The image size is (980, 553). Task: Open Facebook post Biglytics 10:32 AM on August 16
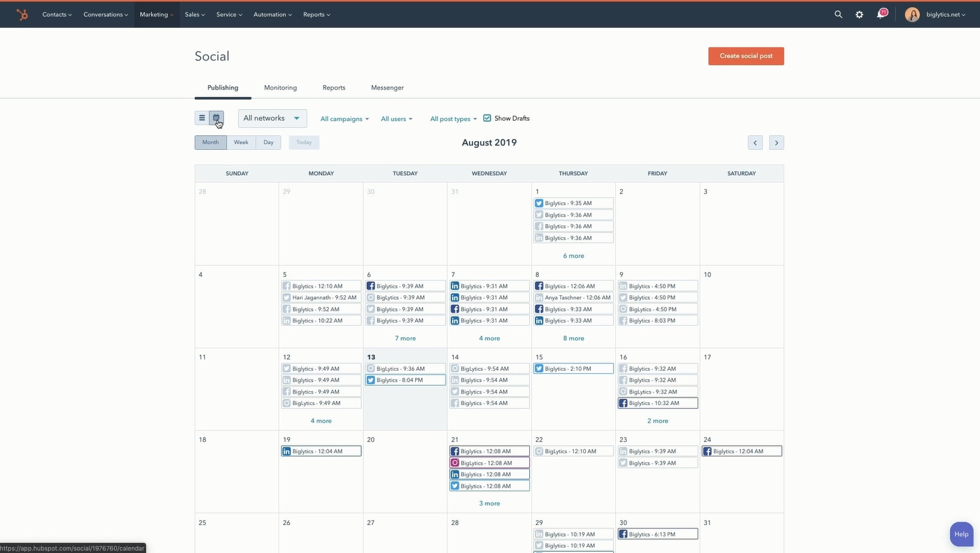click(x=658, y=403)
